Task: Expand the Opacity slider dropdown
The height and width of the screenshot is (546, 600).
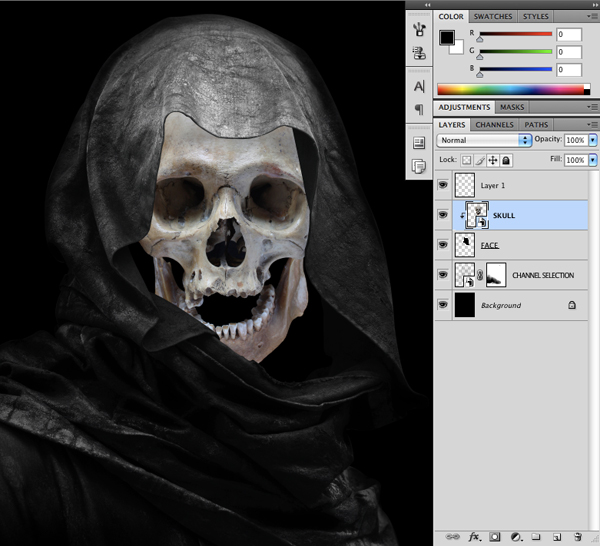Action: point(593,140)
